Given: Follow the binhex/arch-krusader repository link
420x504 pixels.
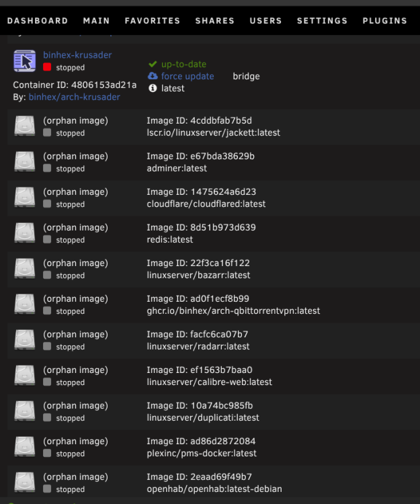Looking at the screenshot, I should point(74,97).
